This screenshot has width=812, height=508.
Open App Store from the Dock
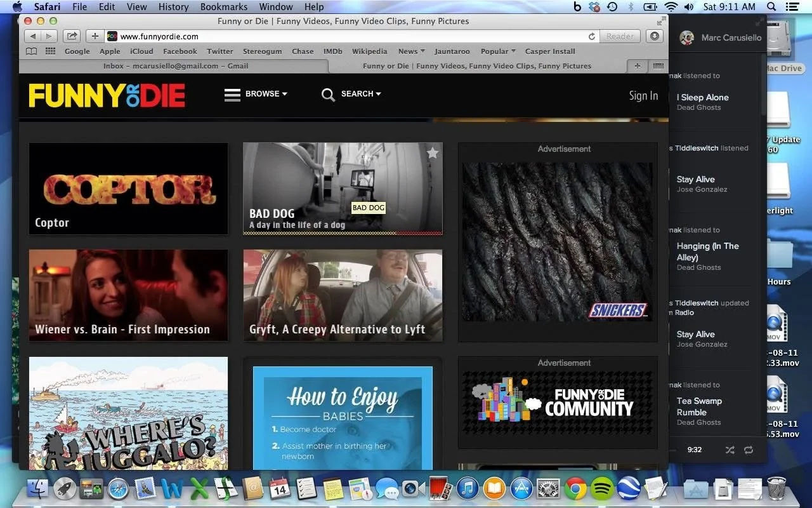(521, 488)
